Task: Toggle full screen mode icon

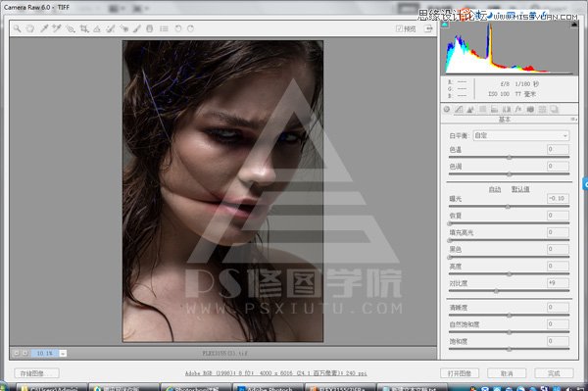Action: point(428,28)
